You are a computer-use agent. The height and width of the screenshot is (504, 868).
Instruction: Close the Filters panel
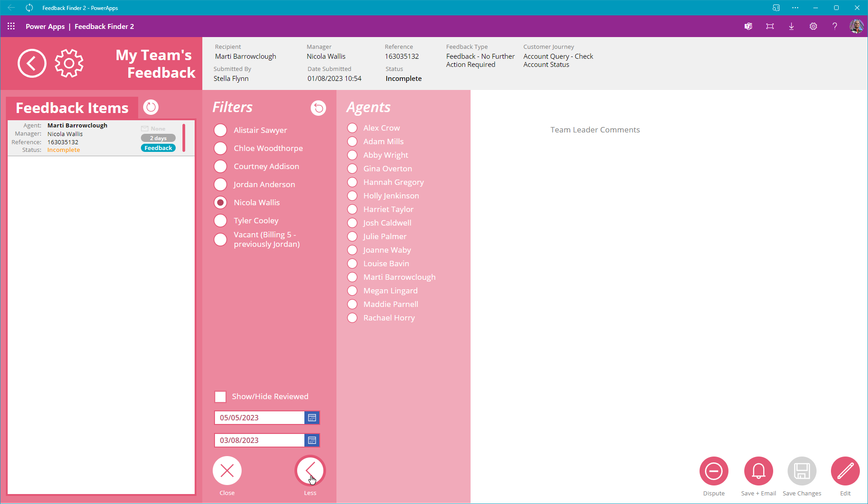[x=227, y=471]
